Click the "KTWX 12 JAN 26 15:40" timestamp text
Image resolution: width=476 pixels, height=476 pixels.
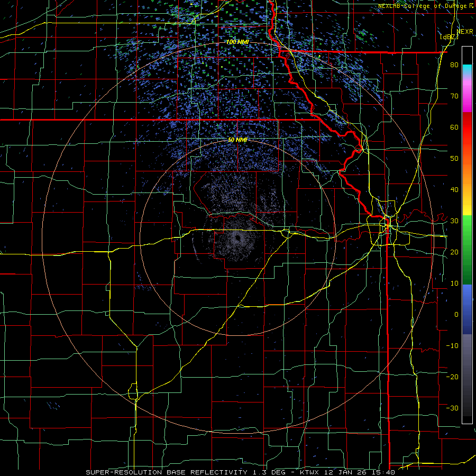coord(347,472)
